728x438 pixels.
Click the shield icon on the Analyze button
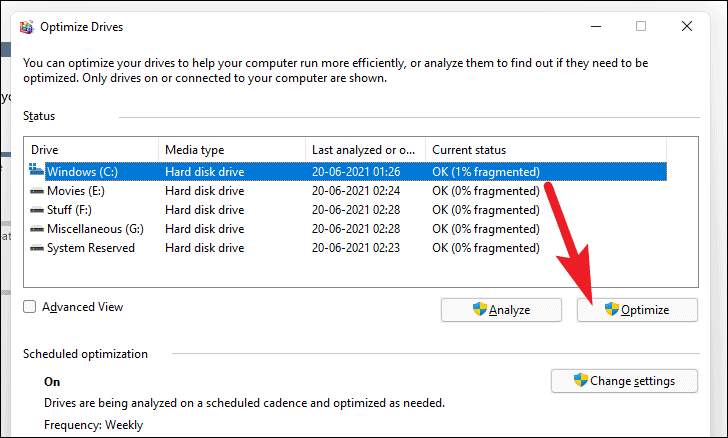click(x=480, y=309)
